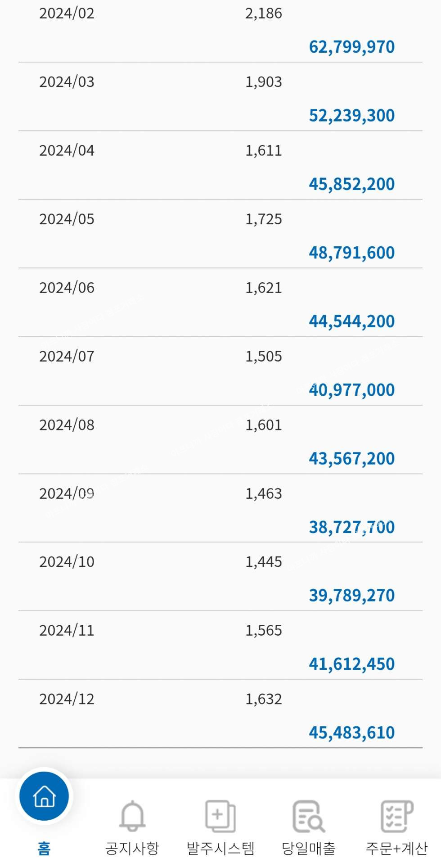Tap the 1,601 count for 2024/08
The width and height of the screenshot is (441, 868).
[x=263, y=425]
